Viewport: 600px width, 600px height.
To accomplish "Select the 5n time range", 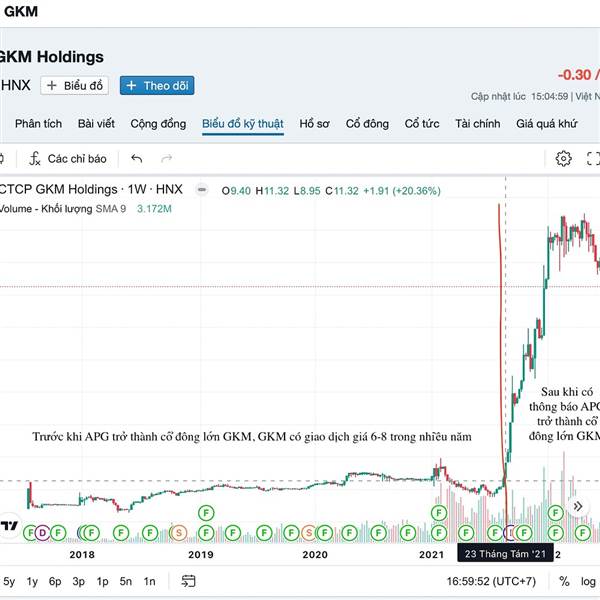I will pyautogui.click(x=126, y=581).
